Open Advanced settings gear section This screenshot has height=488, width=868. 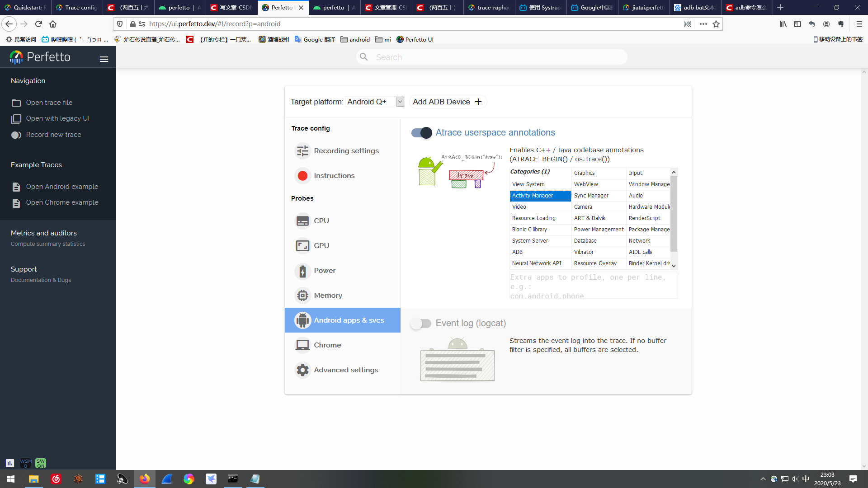click(x=345, y=370)
